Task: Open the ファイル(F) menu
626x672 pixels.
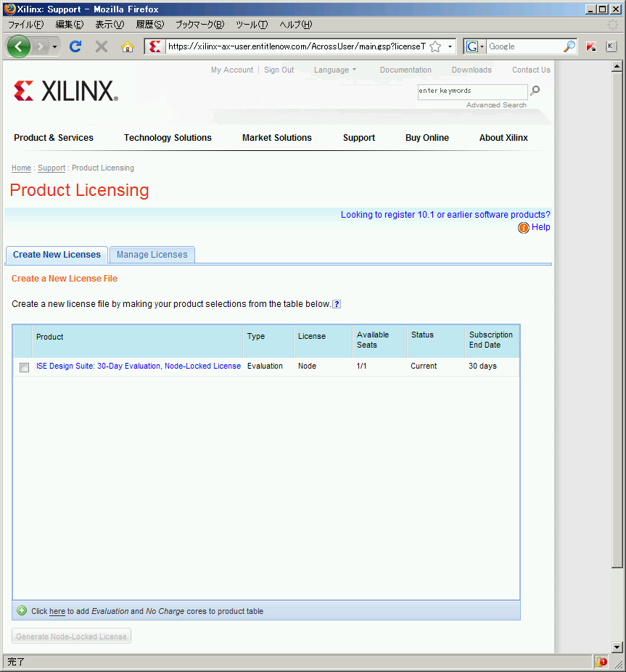Action: (25, 25)
